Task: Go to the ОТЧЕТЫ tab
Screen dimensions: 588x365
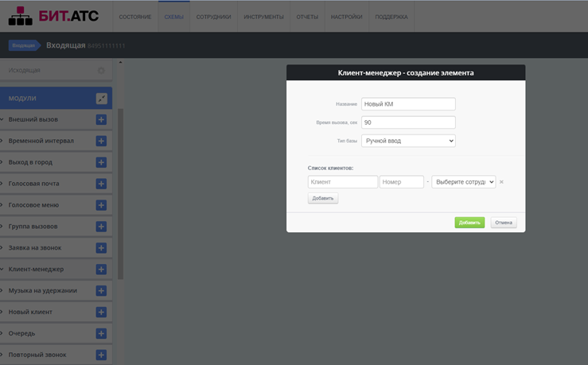Action: click(x=307, y=17)
